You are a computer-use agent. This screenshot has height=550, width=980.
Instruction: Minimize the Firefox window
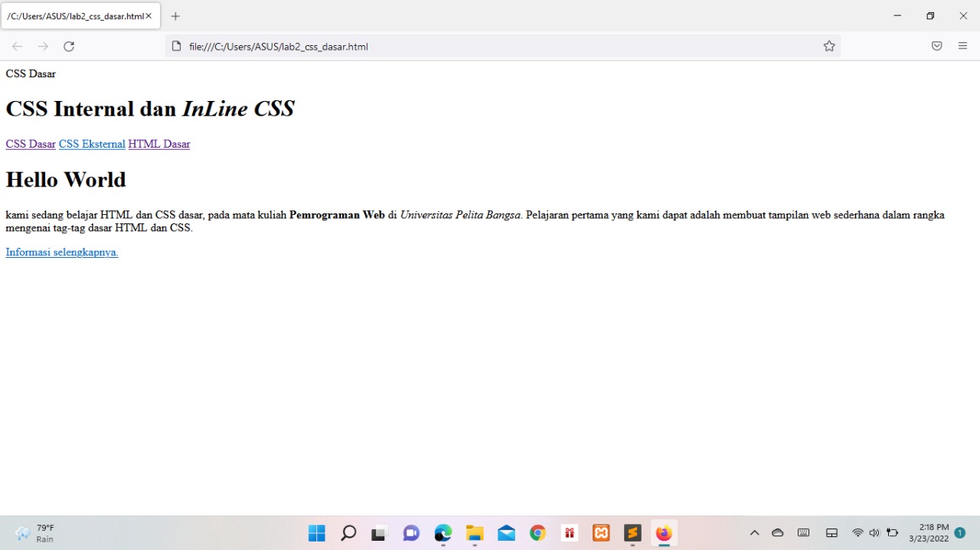(x=897, y=16)
